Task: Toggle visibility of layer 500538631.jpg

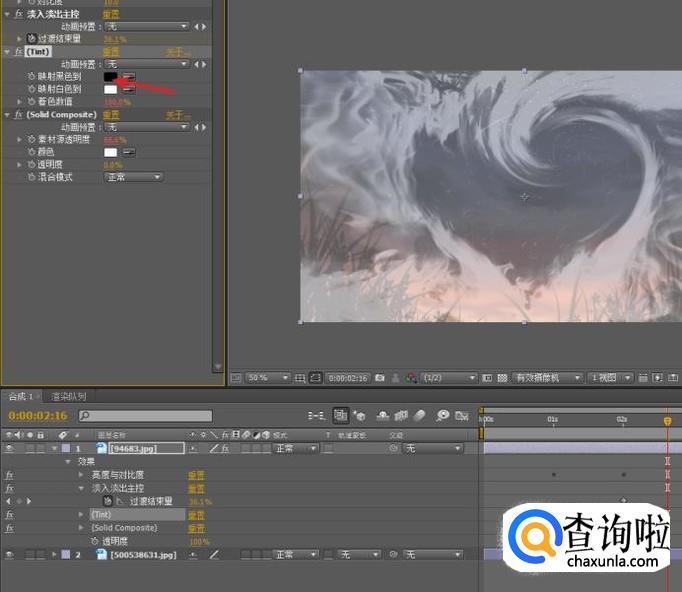Action: (x=10, y=554)
